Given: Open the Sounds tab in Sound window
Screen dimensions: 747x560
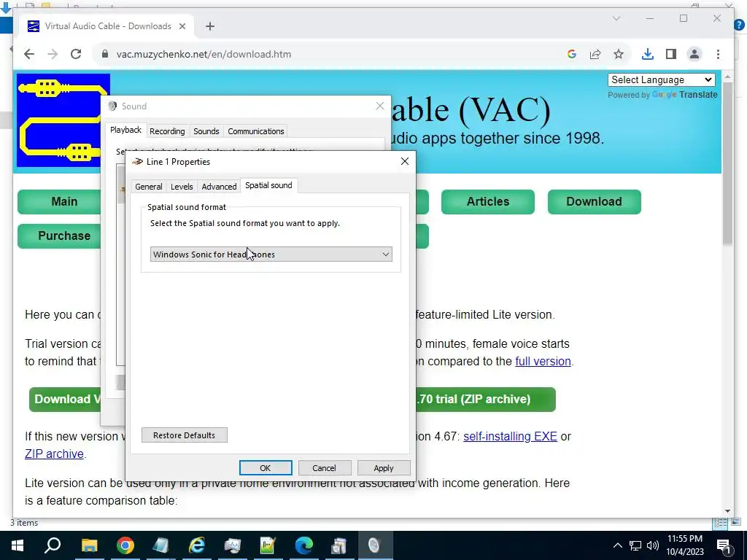Looking at the screenshot, I should pyautogui.click(x=206, y=131).
